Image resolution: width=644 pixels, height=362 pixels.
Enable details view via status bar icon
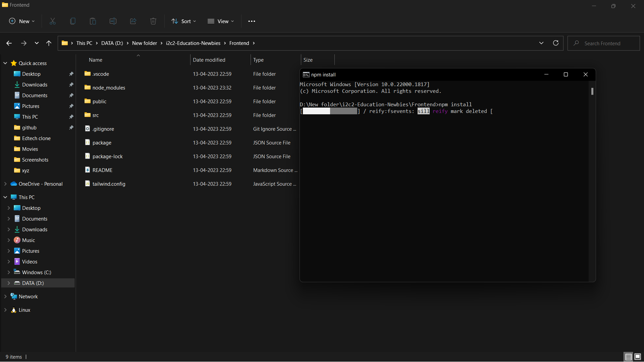(628, 357)
